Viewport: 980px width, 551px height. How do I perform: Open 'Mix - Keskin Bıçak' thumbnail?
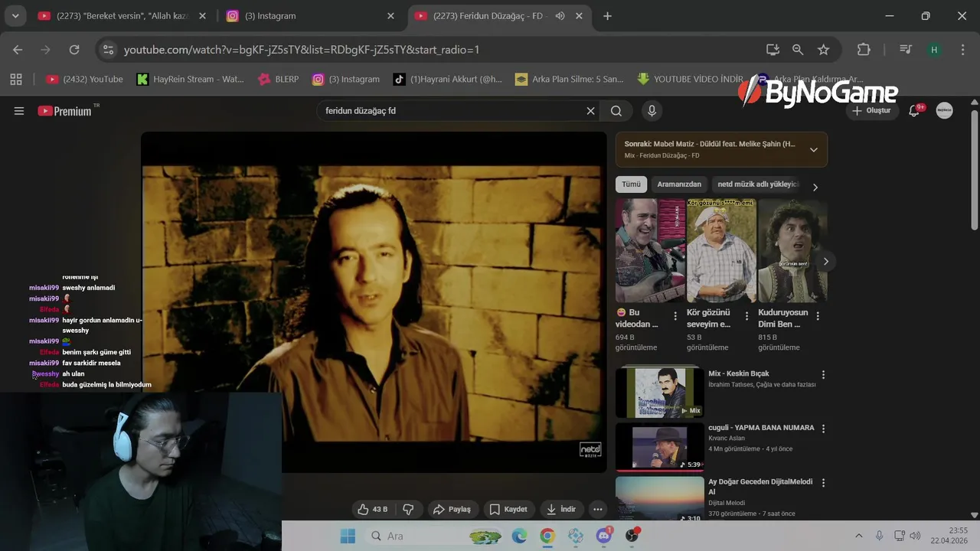pos(660,392)
